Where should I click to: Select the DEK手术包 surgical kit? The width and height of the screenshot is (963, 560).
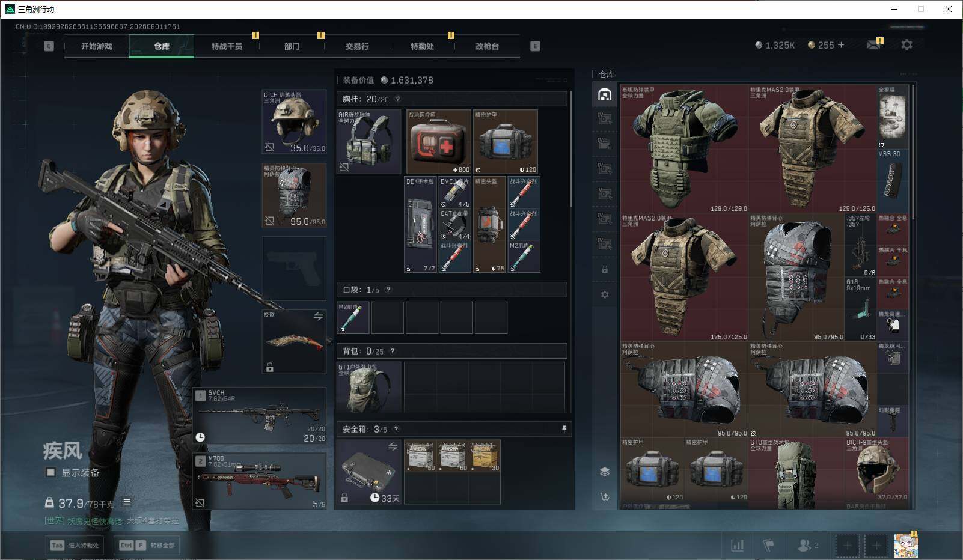pyautogui.click(x=420, y=224)
